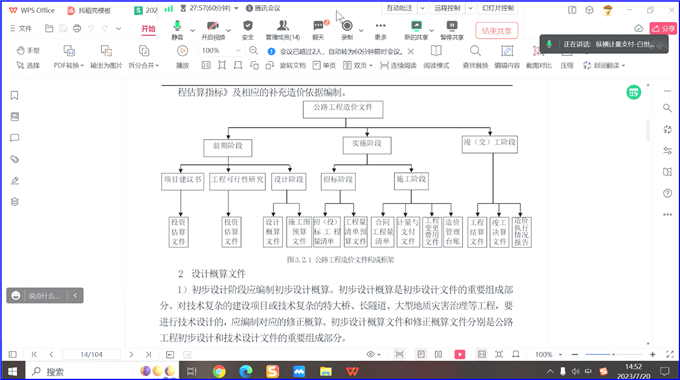Open the 文件 menu
Screen dimensions: 680x380
[21, 29]
